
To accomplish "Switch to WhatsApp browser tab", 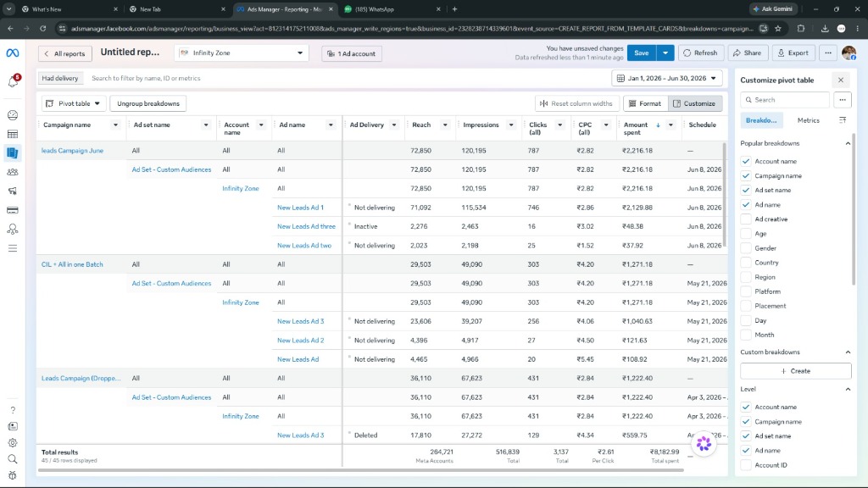I will tap(393, 8).
